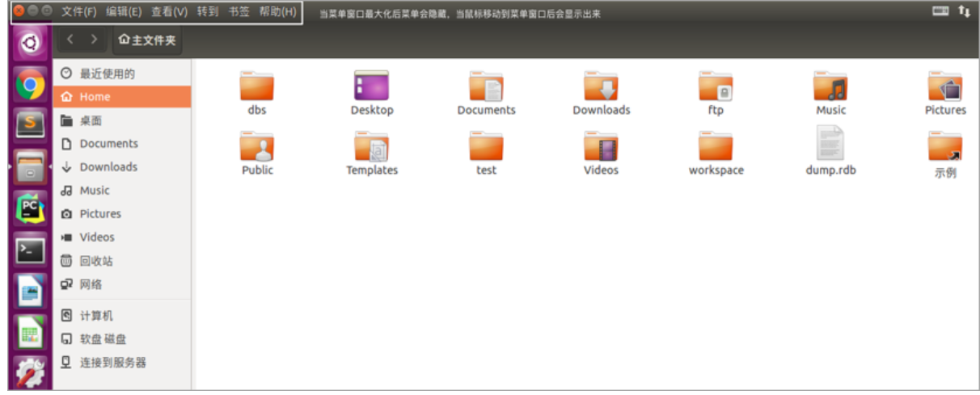Go back with the left arrow button
The image size is (980, 395).
click(70, 40)
